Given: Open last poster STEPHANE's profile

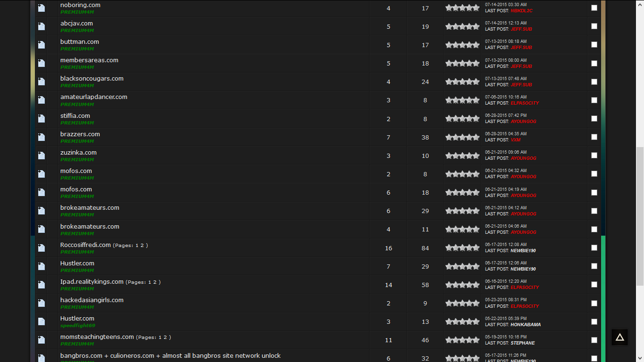Looking at the screenshot, I should coord(523,343).
